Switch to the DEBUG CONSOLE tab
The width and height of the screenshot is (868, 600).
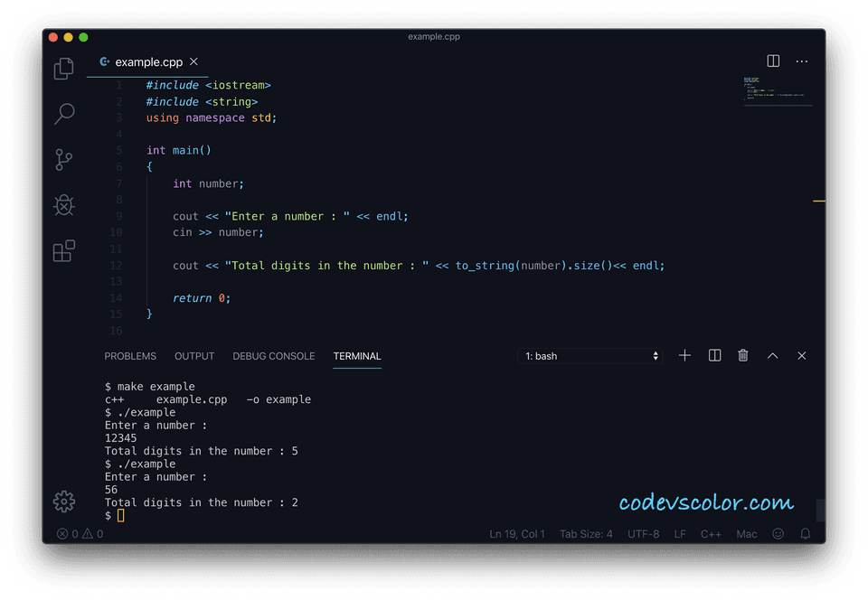pyautogui.click(x=274, y=356)
